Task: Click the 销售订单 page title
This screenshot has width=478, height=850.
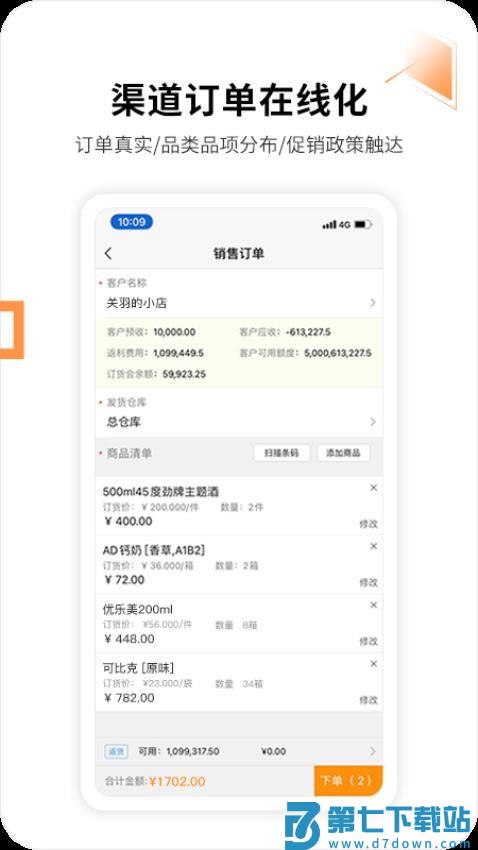Action: pyautogui.click(x=239, y=253)
